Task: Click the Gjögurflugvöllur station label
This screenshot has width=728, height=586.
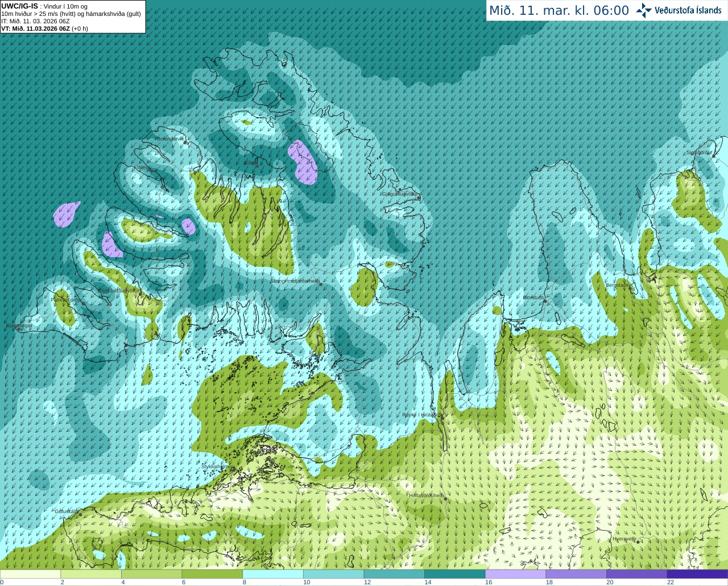Action: point(400,194)
